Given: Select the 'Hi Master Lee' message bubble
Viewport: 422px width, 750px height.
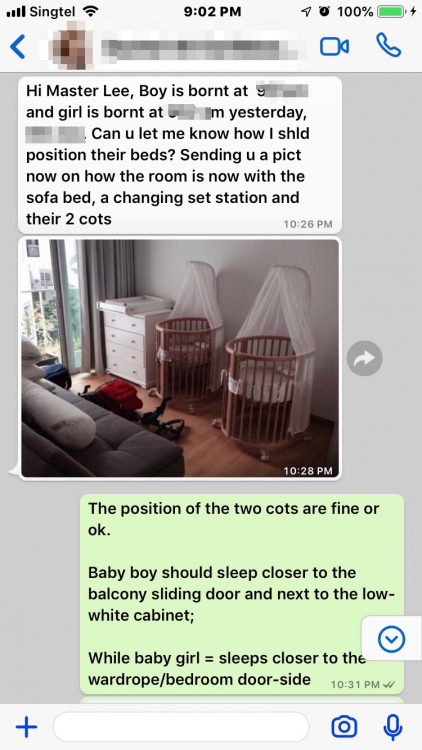Looking at the screenshot, I should (180, 155).
